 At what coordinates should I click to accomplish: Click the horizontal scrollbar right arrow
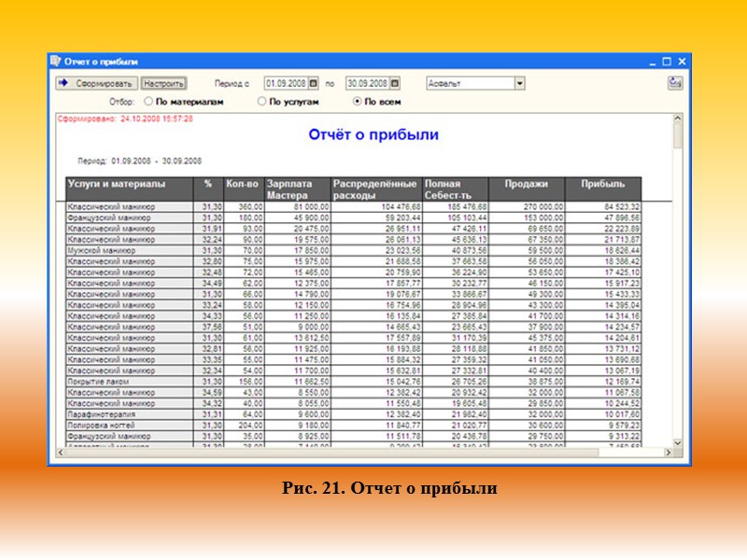pos(668,453)
